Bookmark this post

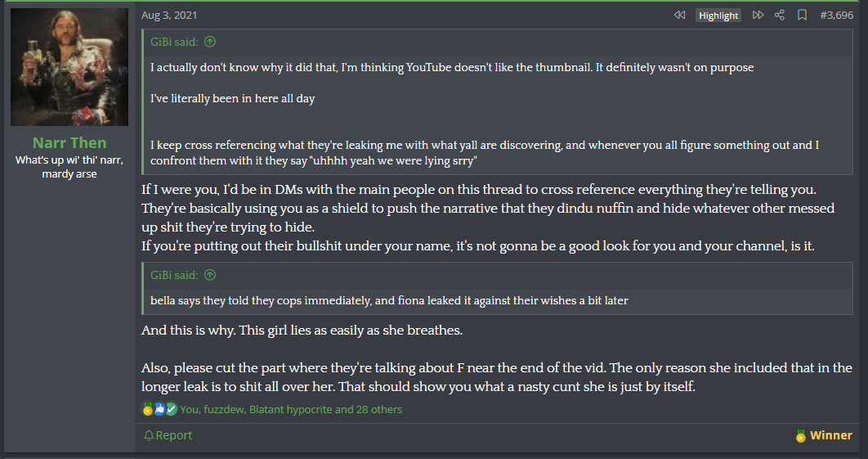pos(802,15)
